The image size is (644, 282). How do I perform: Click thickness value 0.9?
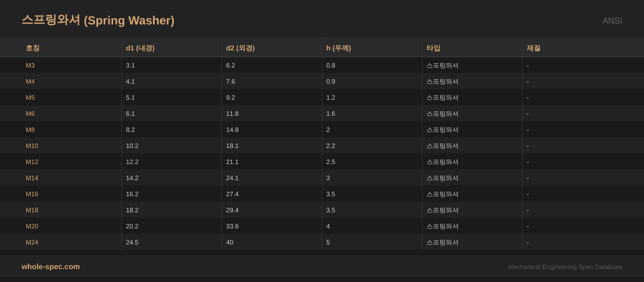click(x=331, y=81)
